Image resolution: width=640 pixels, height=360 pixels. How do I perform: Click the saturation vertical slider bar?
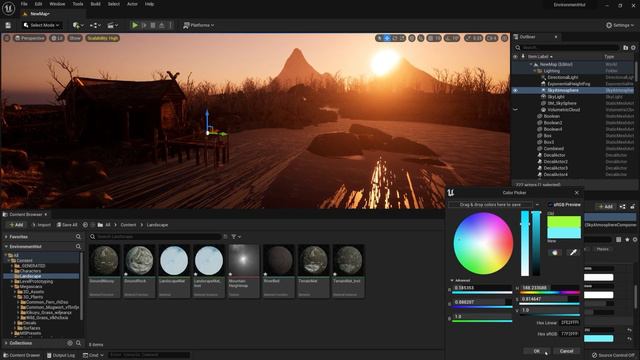pyautogui.click(x=525, y=243)
